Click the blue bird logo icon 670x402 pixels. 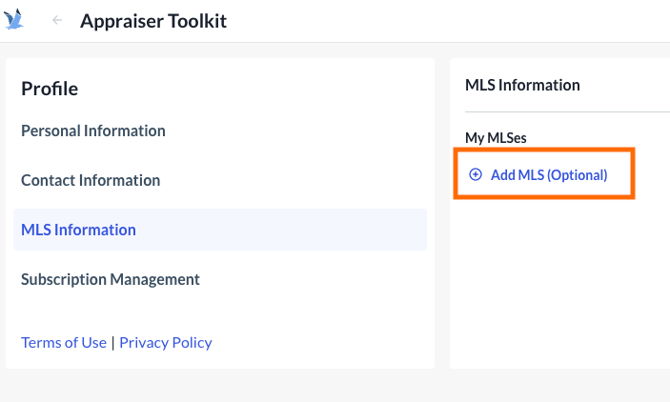(14, 20)
